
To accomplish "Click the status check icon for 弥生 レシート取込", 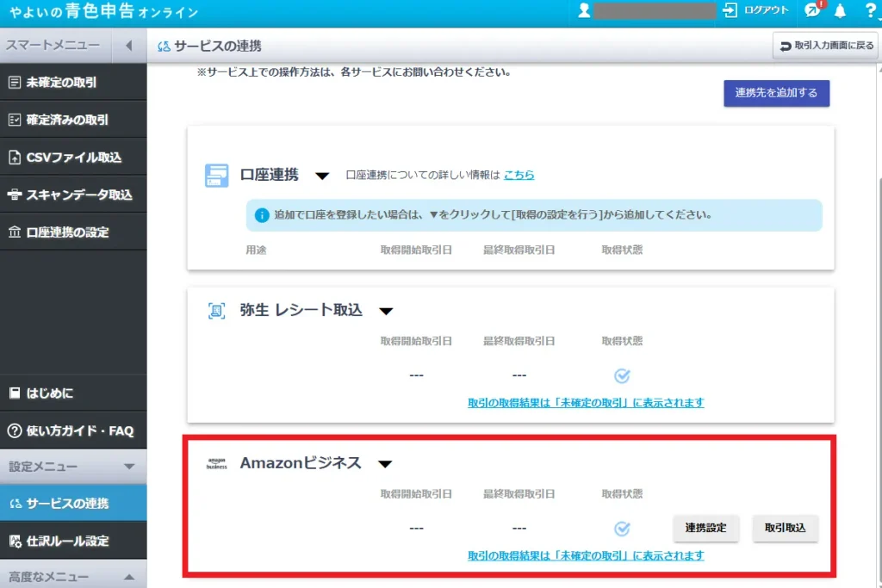I will [x=622, y=375].
